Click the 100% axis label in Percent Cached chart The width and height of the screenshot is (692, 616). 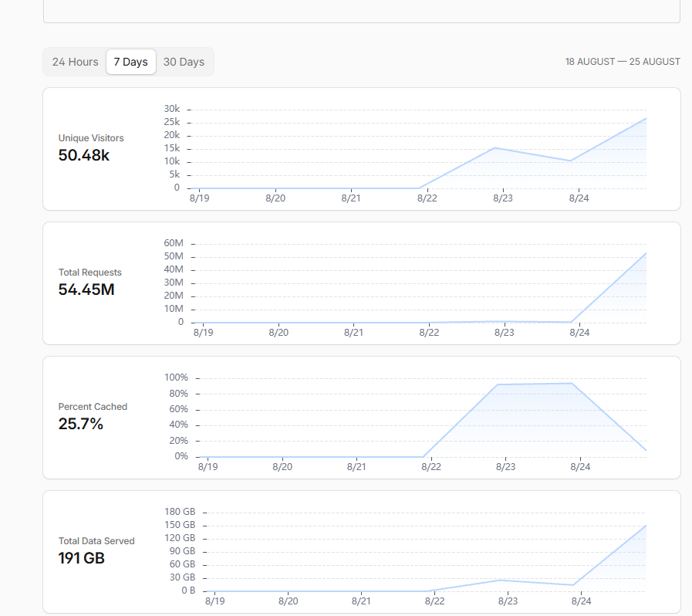click(176, 377)
